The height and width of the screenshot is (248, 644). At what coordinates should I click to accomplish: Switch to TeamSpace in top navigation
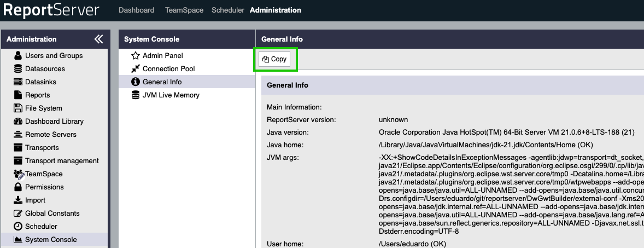tap(184, 10)
